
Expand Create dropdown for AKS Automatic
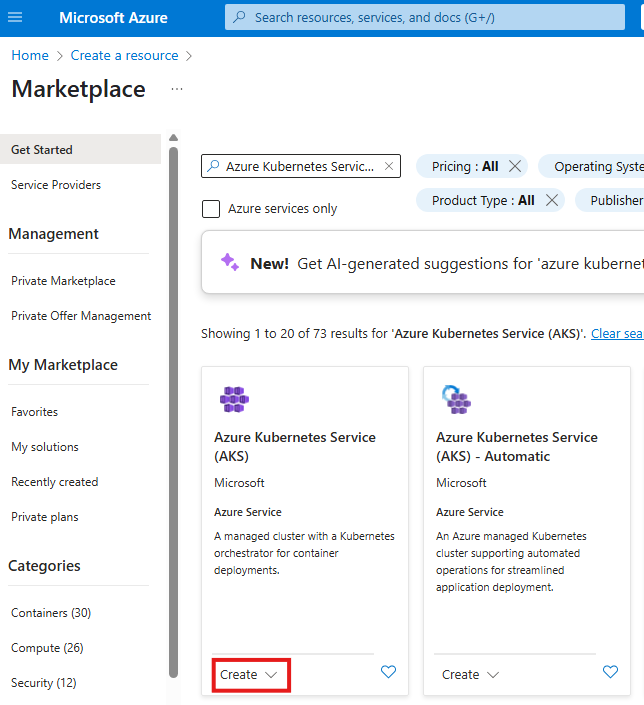(470, 674)
